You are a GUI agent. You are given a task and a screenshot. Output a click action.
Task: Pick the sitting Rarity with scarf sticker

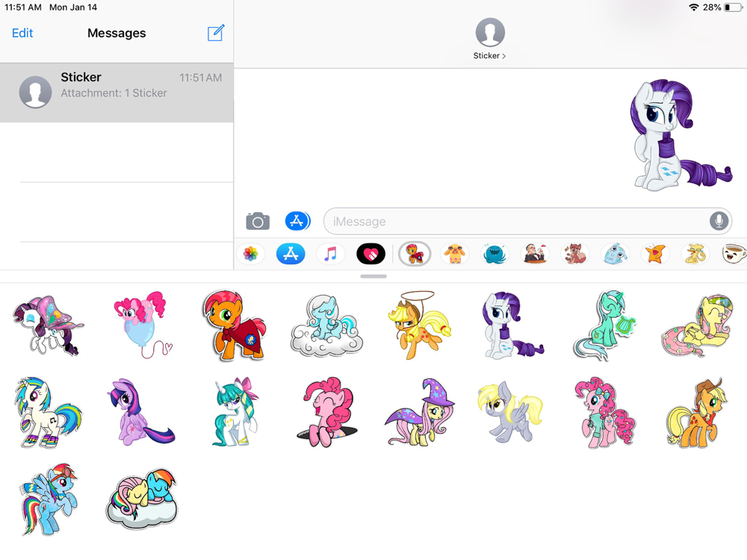point(512,325)
